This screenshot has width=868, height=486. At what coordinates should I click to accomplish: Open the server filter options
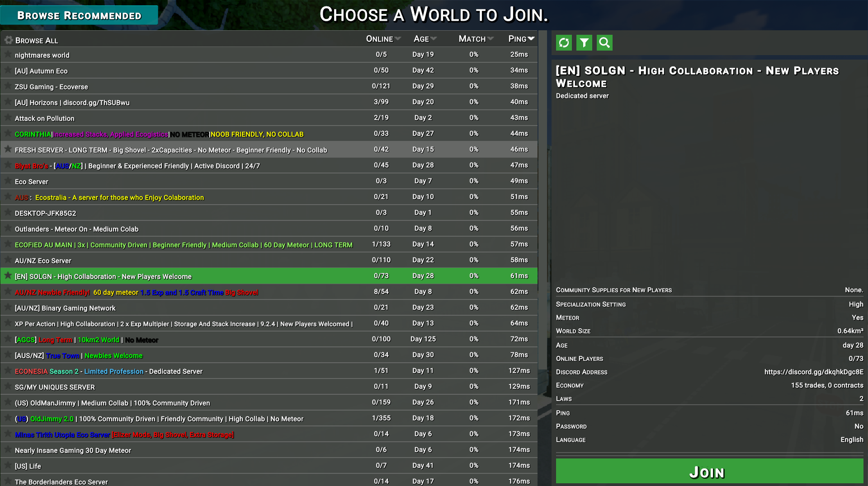[584, 42]
